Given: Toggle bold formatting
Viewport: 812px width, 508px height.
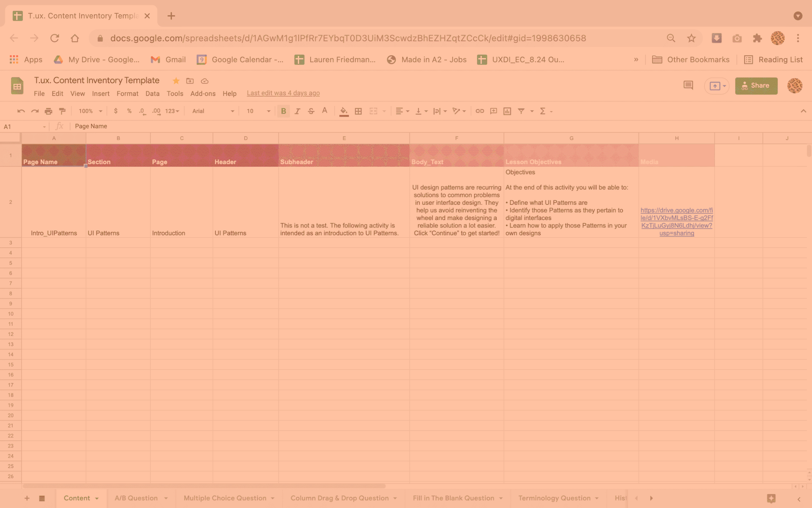Looking at the screenshot, I should click(284, 111).
